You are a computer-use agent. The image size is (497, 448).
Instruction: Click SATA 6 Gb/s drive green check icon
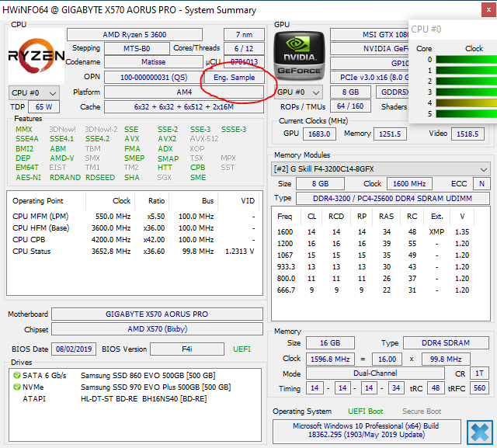coord(17,376)
